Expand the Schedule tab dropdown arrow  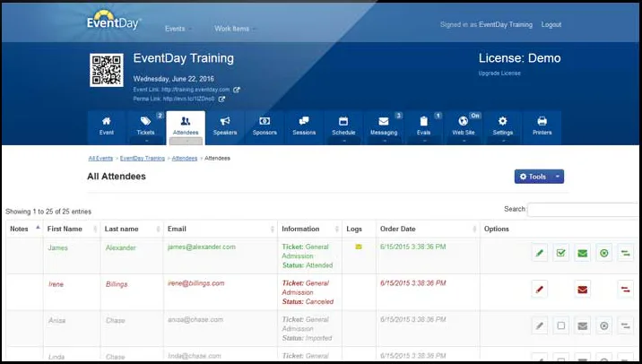pyautogui.click(x=344, y=142)
